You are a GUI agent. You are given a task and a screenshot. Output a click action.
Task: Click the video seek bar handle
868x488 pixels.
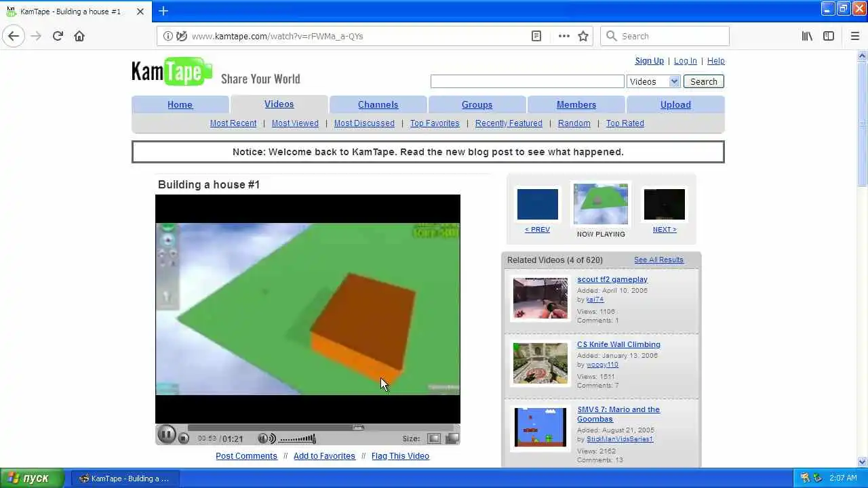point(358,428)
